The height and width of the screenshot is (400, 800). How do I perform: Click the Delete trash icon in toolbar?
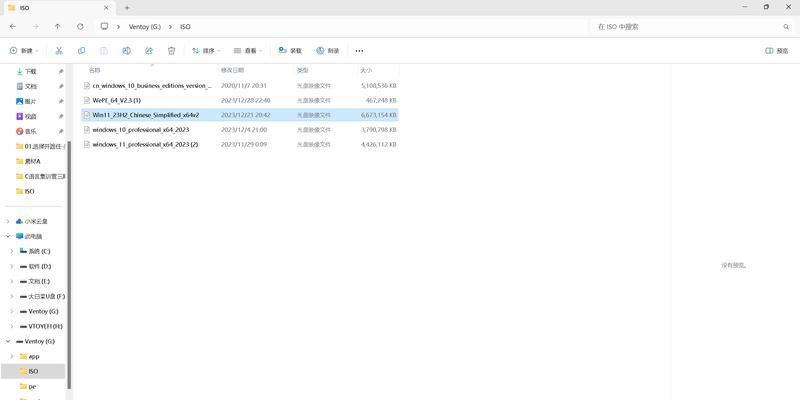[x=171, y=51]
